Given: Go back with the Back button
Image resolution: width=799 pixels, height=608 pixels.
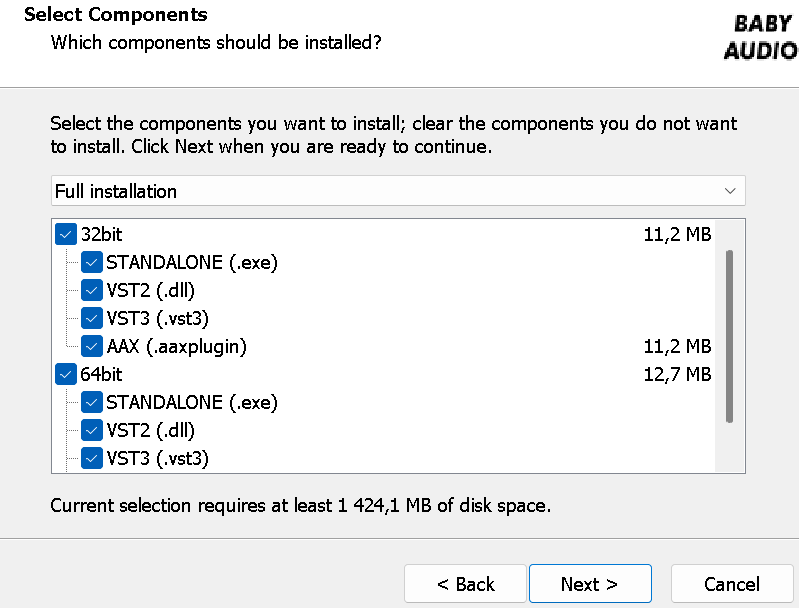Looking at the screenshot, I should 465,584.
